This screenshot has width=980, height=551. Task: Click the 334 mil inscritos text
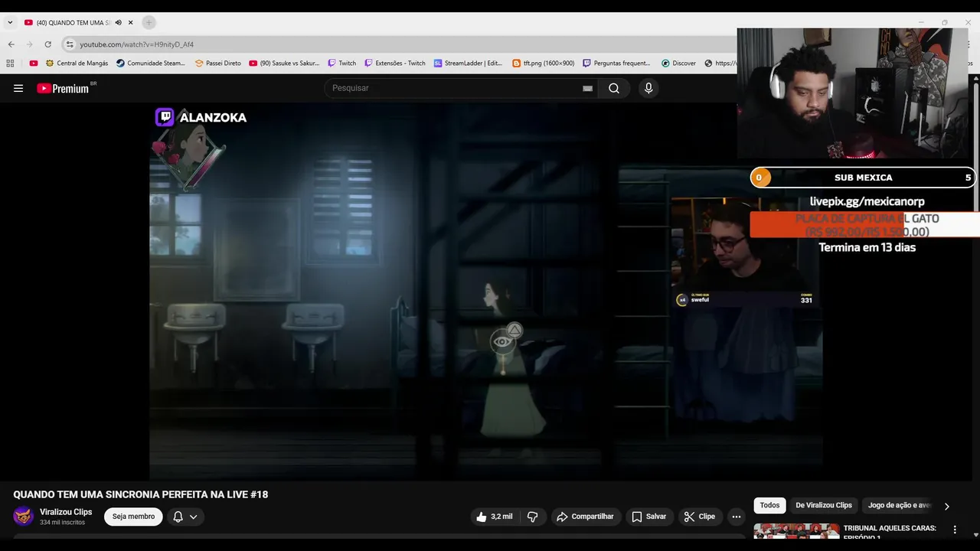coord(62,523)
